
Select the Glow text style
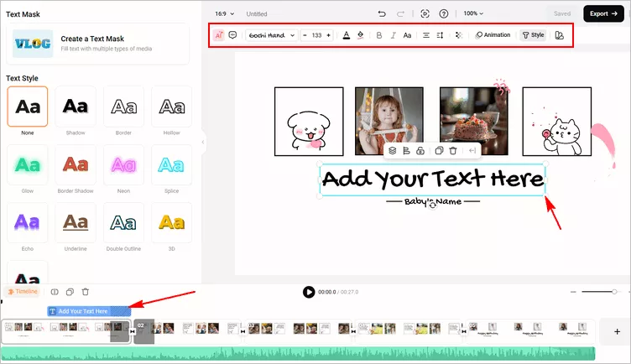click(28, 165)
